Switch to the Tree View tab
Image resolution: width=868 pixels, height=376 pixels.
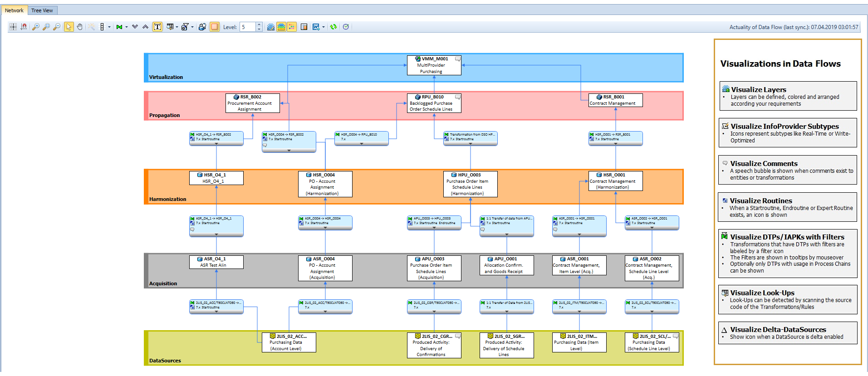tap(42, 10)
